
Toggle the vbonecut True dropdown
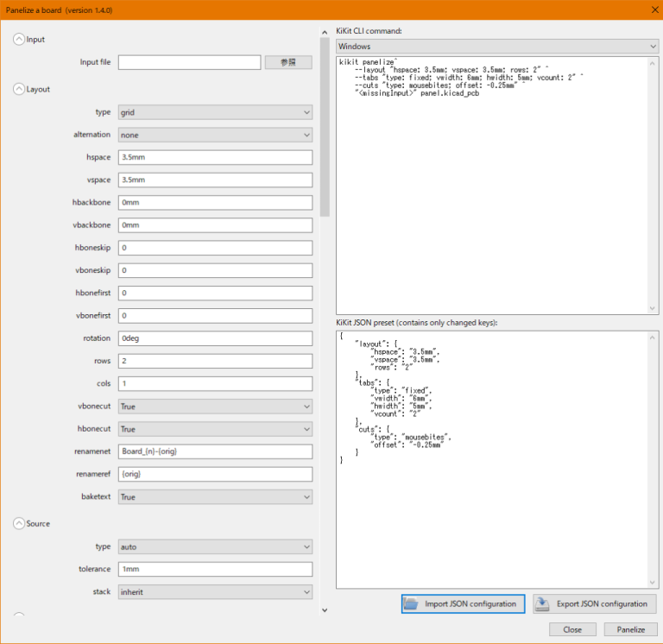click(x=215, y=407)
